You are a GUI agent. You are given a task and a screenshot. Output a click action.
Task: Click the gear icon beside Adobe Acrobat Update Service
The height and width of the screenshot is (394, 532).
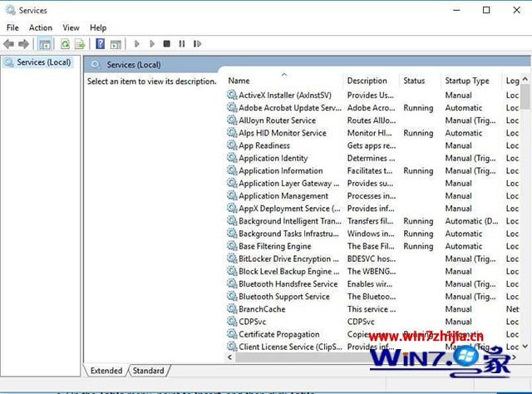232,107
